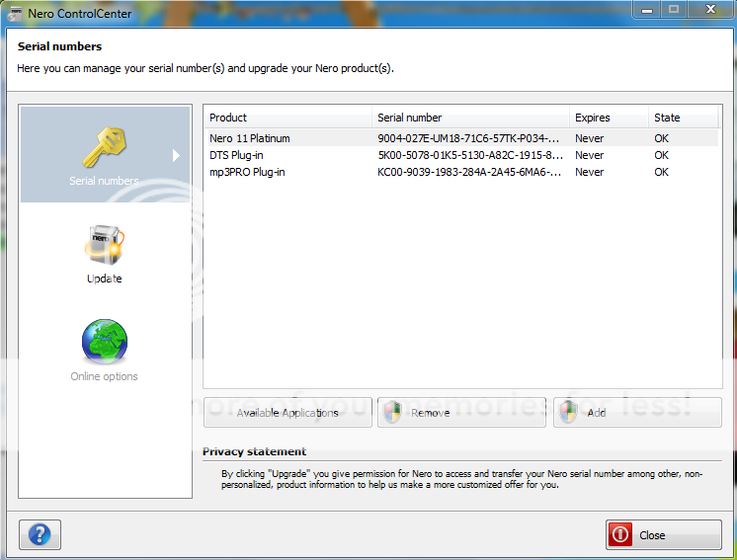
Task: Click OK state of mp3PRO Plug-in
Action: coord(661,173)
